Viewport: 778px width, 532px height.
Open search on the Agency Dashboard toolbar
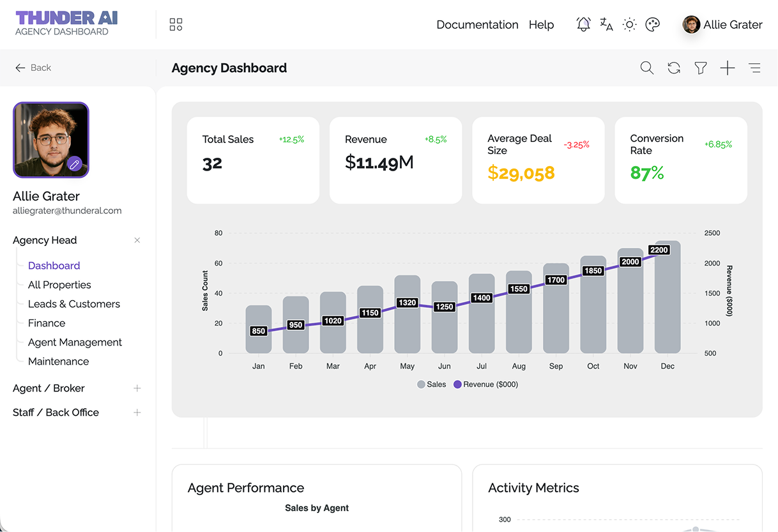[646, 68]
